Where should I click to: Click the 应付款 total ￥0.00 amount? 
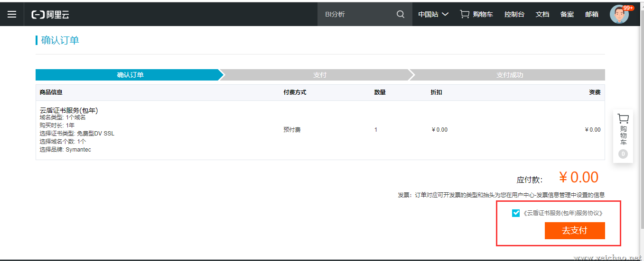pyautogui.click(x=579, y=178)
